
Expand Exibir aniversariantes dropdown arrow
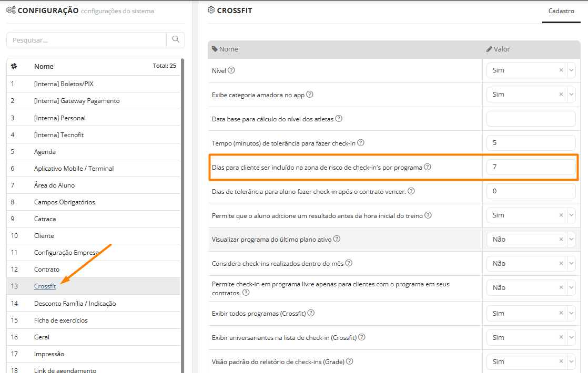[571, 337]
